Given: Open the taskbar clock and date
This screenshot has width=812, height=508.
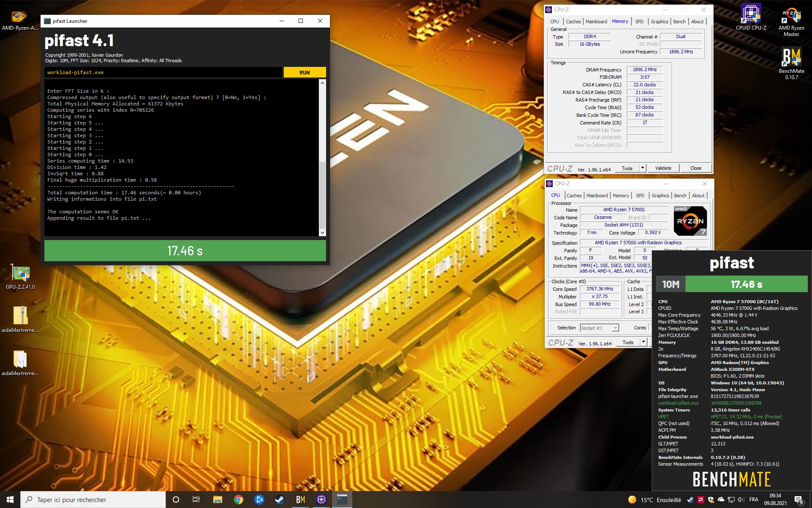Looking at the screenshot, I should pos(775,500).
